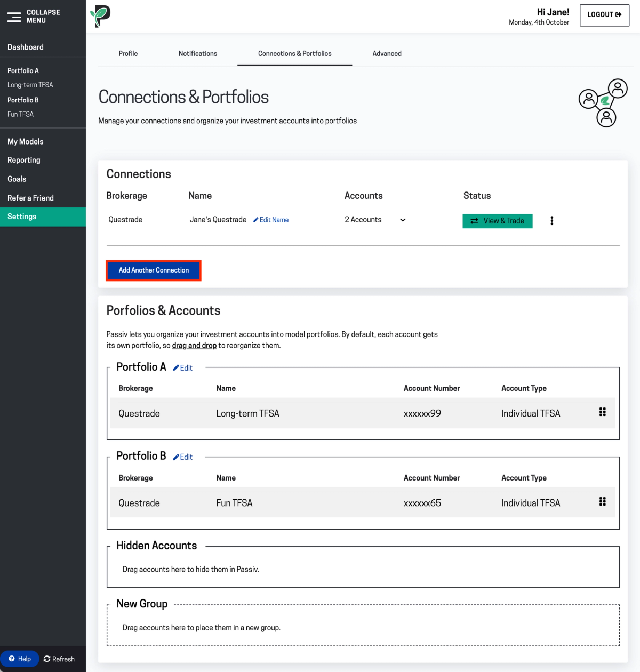Click the Refresh link in sidebar
The width and height of the screenshot is (640, 672).
click(59, 659)
